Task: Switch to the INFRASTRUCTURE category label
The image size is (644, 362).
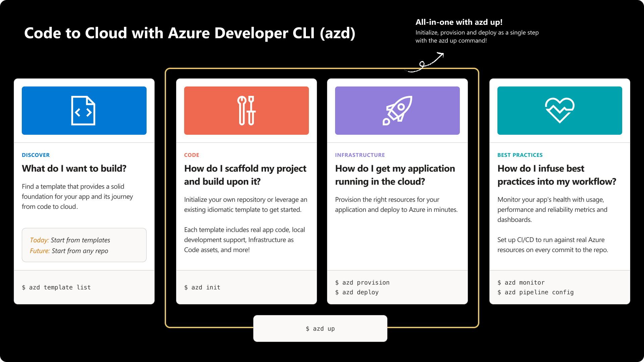Action: [360, 155]
